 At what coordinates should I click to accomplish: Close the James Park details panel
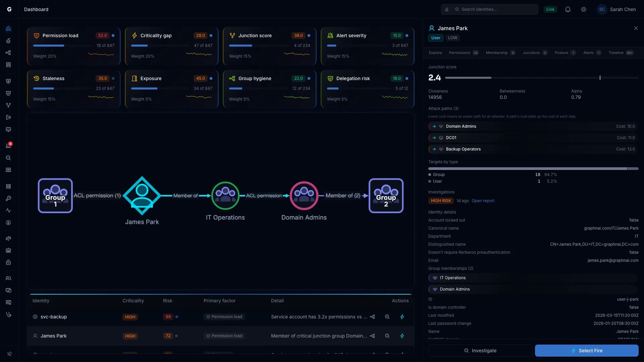click(x=636, y=28)
